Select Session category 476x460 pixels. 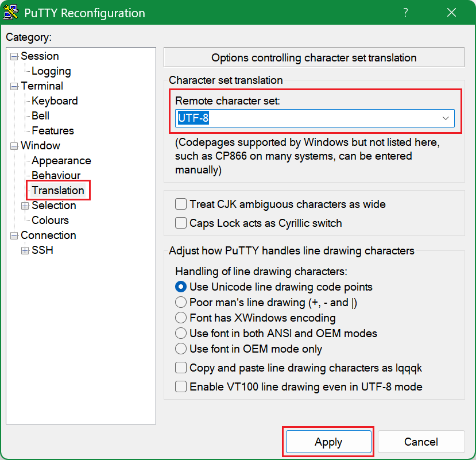(x=40, y=56)
